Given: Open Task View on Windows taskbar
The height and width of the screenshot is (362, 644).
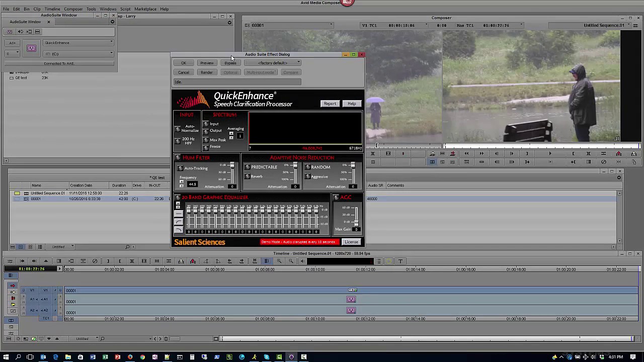Looking at the screenshot, I should [30, 357].
